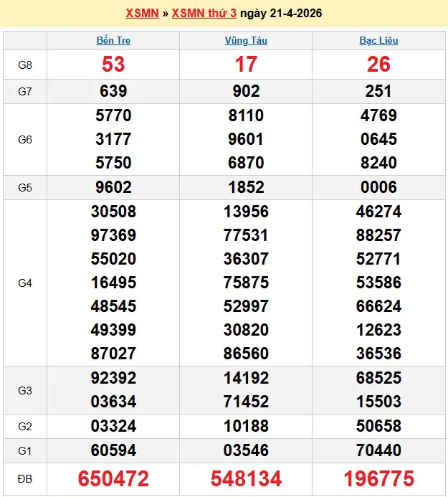The image size is (448, 497).
Task: Open the Bạc Liêu province link
Action: pos(378,41)
